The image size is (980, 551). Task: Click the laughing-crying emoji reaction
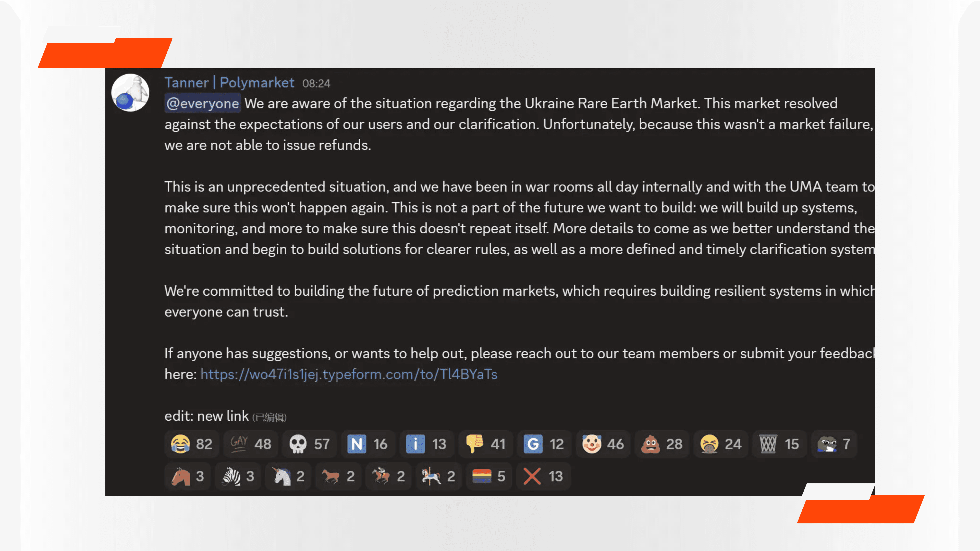click(x=191, y=444)
